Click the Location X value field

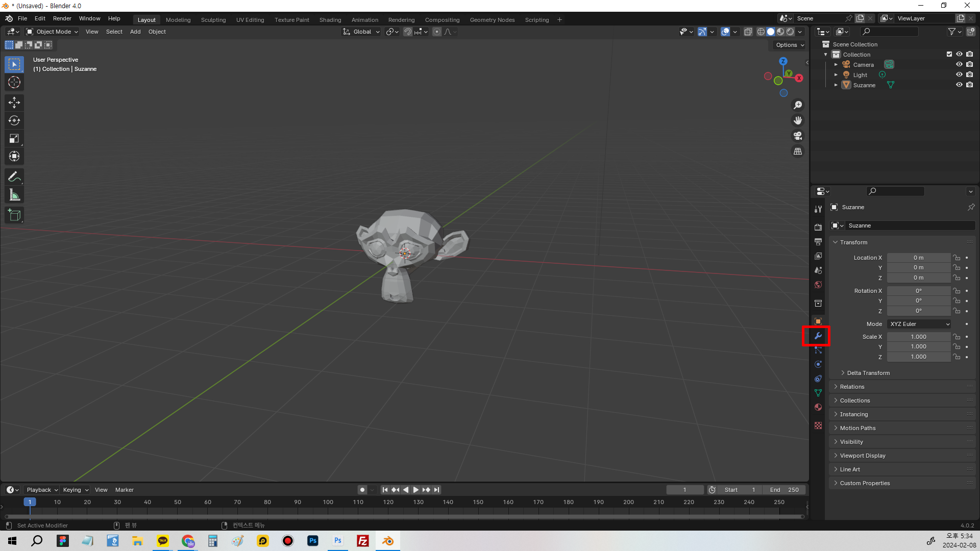(919, 258)
